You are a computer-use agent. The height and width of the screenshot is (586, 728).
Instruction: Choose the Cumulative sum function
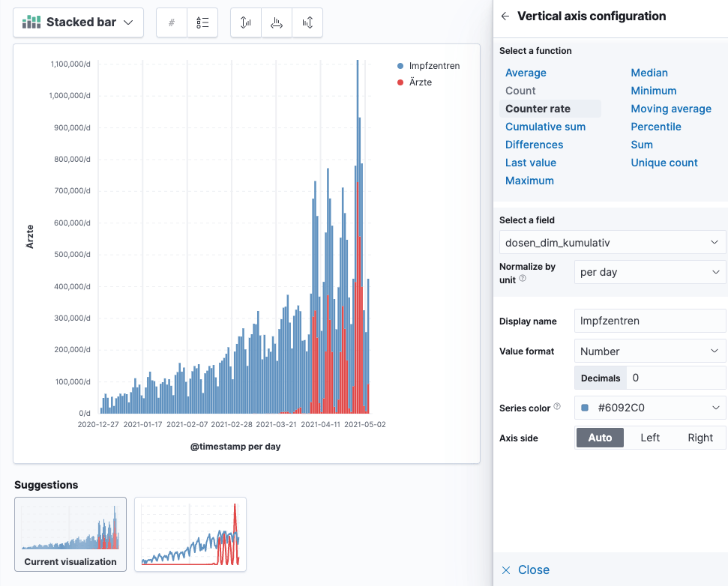coord(545,127)
